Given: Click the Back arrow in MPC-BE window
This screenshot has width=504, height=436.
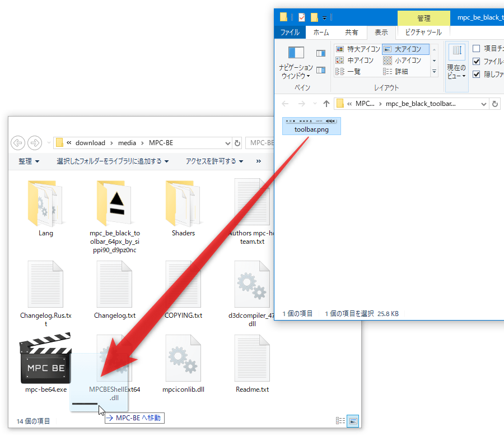Looking at the screenshot, I should tap(18, 143).
